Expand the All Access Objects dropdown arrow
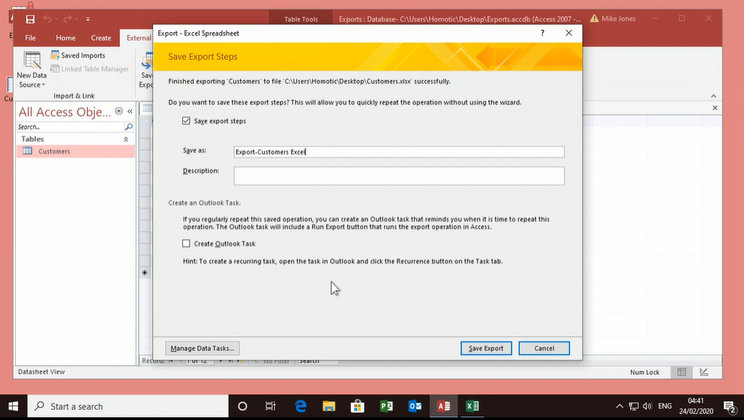Image resolution: width=744 pixels, height=420 pixels. click(119, 112)
